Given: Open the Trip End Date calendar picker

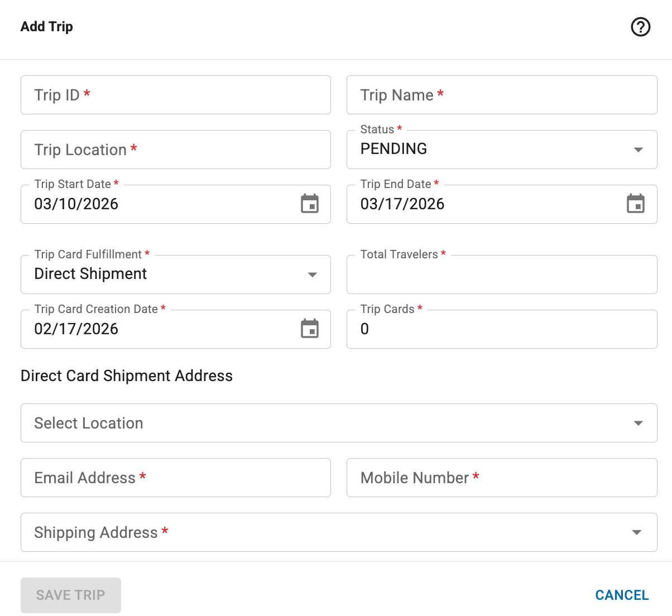Looking at the screenshot, I should (636, 204).
